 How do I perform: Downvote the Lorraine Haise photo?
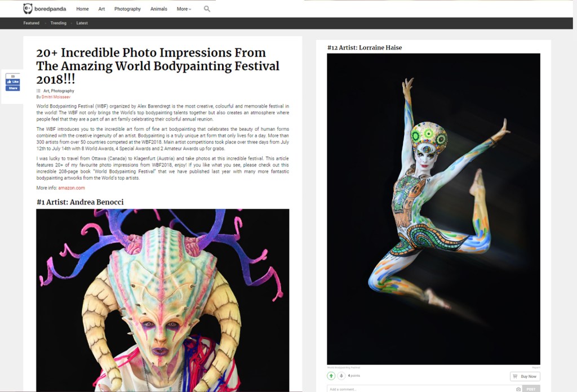341,376
